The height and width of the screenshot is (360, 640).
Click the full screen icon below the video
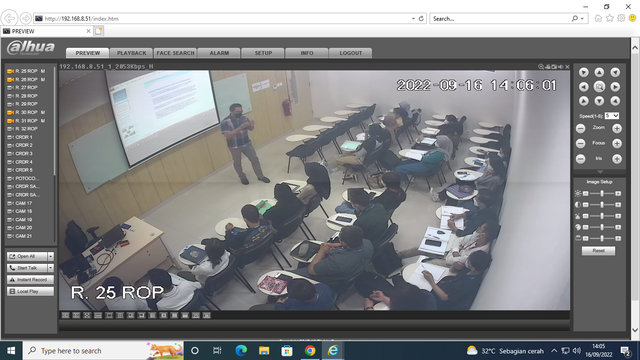[x=87, y=316]
